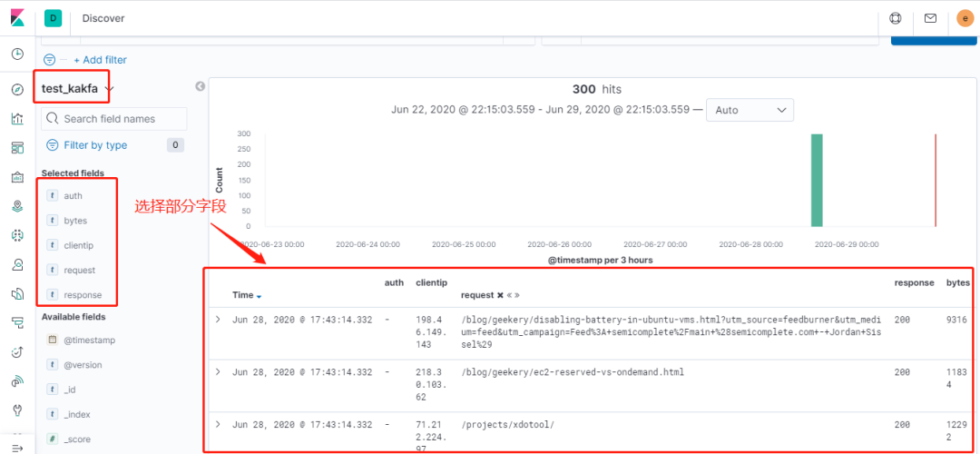980x454 pixels.
Task: Collapse the field sidebar with arrow button
Action: [200, 86]
